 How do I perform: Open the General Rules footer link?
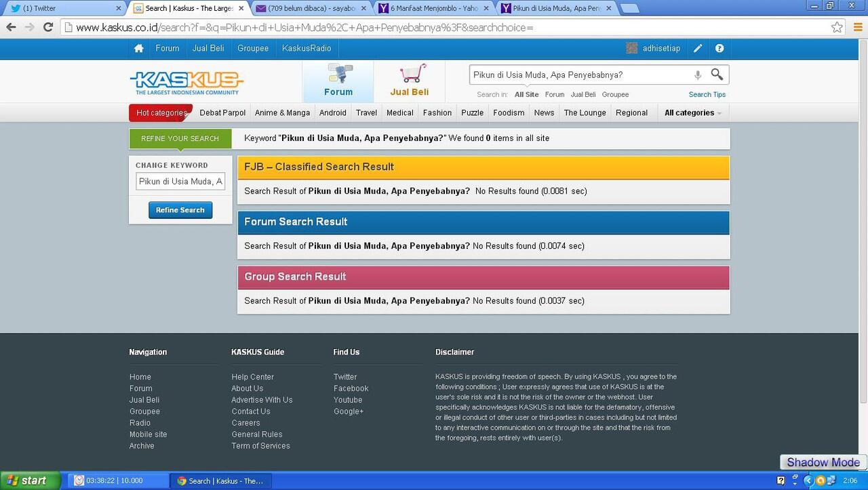257,434
